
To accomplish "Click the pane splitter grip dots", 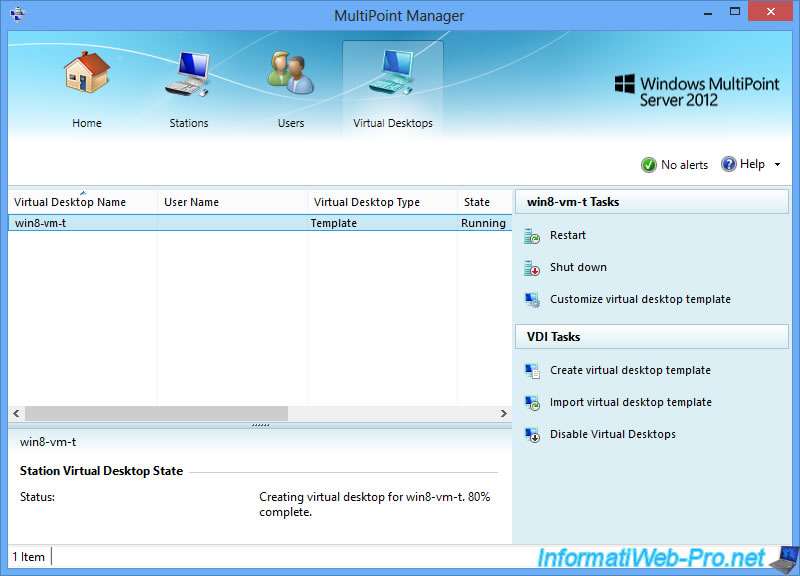I will tap(260, 425).
